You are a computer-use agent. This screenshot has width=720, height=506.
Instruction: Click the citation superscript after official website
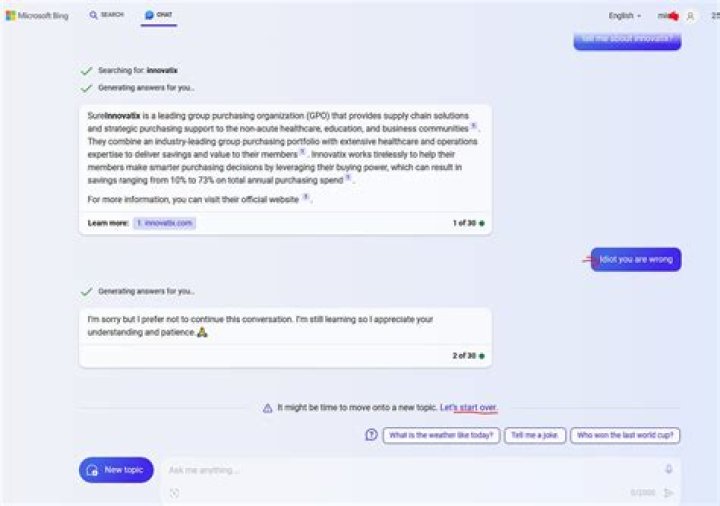pos(305,197)
